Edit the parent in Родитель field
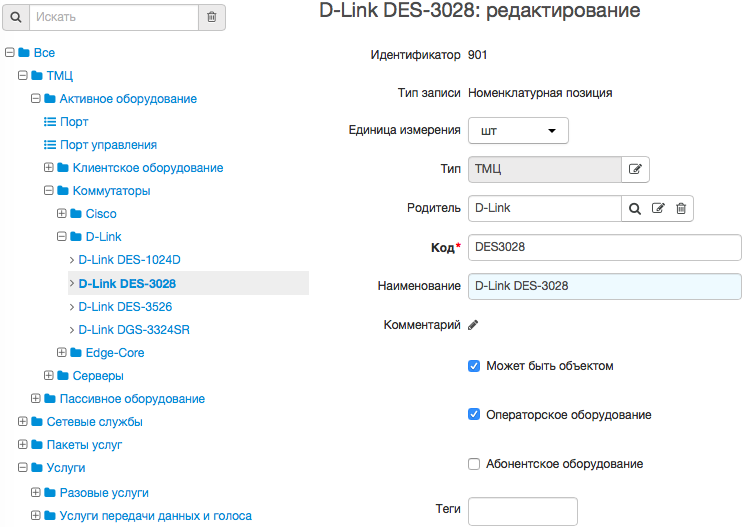 click(x=658, y=208)
